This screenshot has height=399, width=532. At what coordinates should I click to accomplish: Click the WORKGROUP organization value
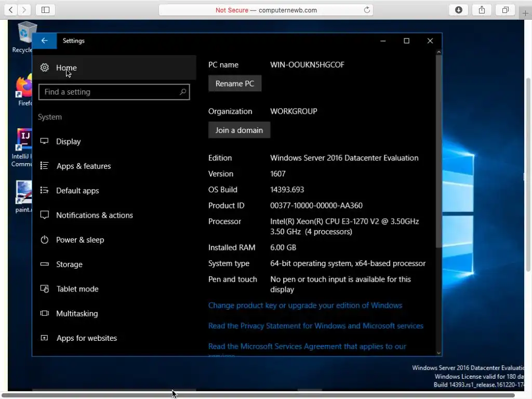point(294,111)
